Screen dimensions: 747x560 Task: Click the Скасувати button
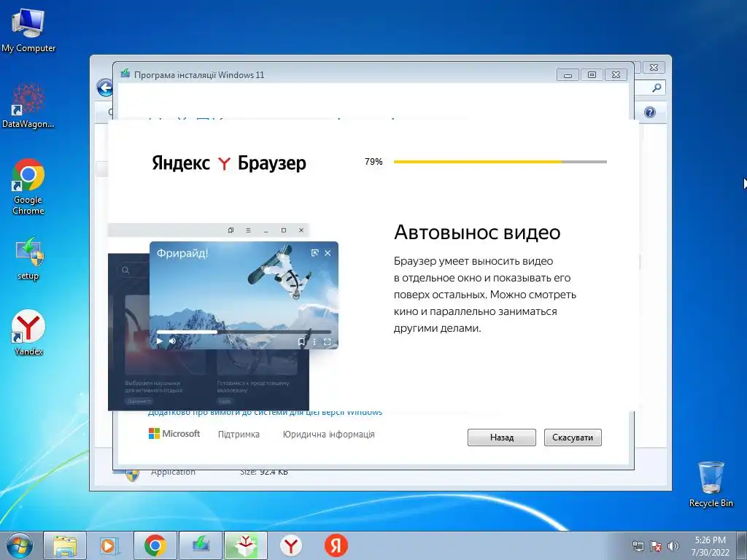(573, 437)
